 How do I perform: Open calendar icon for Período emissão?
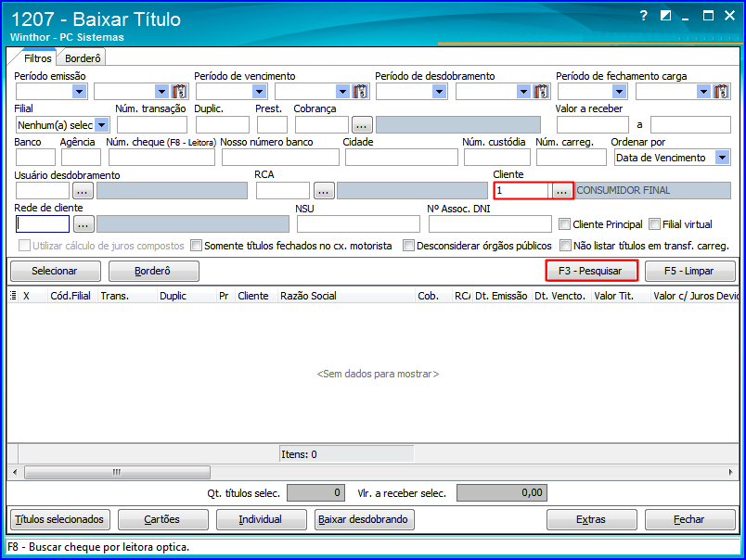click(x=179, y=91)
